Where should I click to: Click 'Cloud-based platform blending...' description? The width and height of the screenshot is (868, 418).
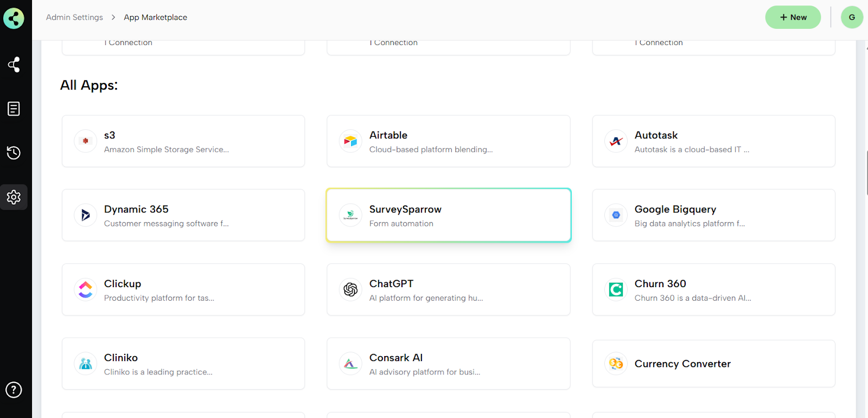[x=431, y=149]
